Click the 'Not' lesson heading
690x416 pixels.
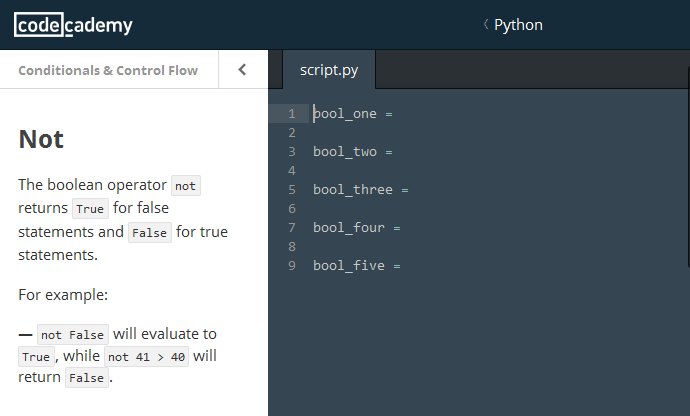41,139
